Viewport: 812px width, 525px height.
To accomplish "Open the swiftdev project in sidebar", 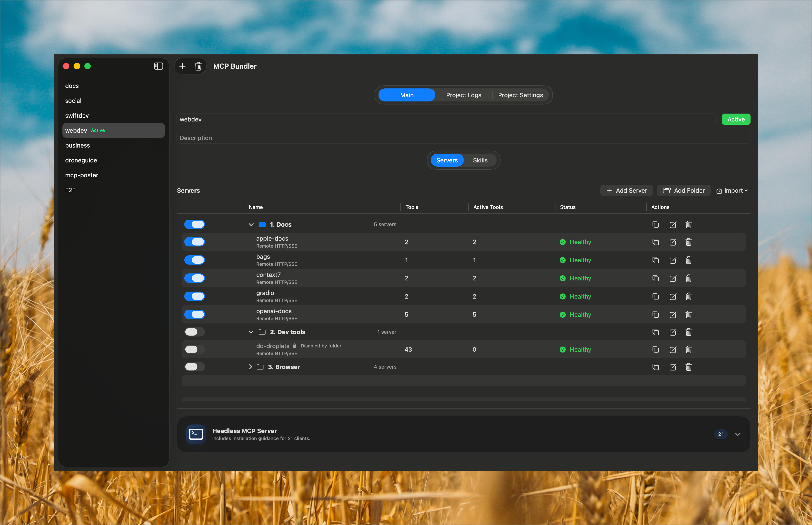I will [113, 116].
